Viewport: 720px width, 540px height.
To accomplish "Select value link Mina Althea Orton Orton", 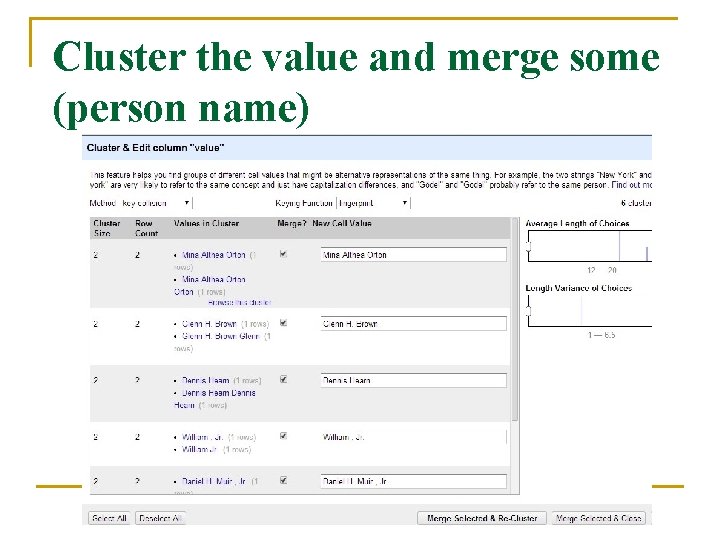I will 210,285.
